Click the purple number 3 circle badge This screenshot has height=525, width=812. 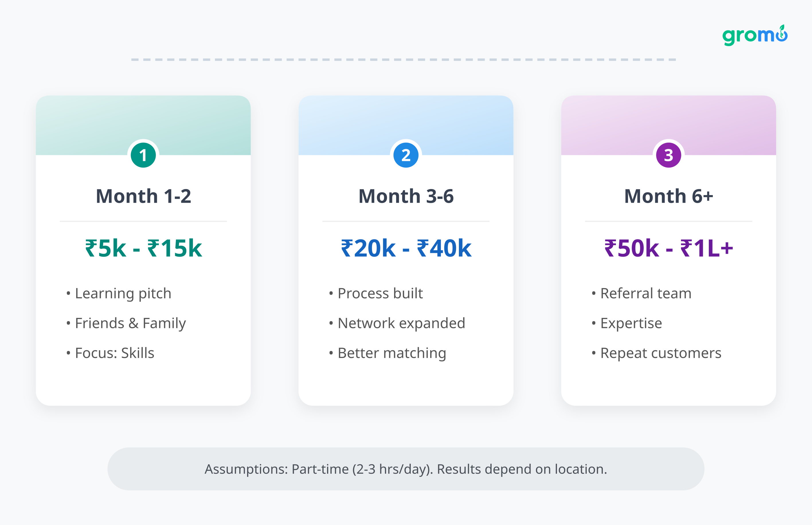tap(668, 155)
